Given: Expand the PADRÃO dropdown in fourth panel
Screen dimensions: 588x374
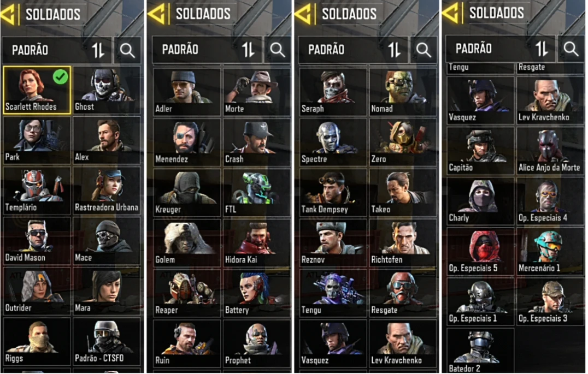Looking at the screenshot, I should click(500, 49).
